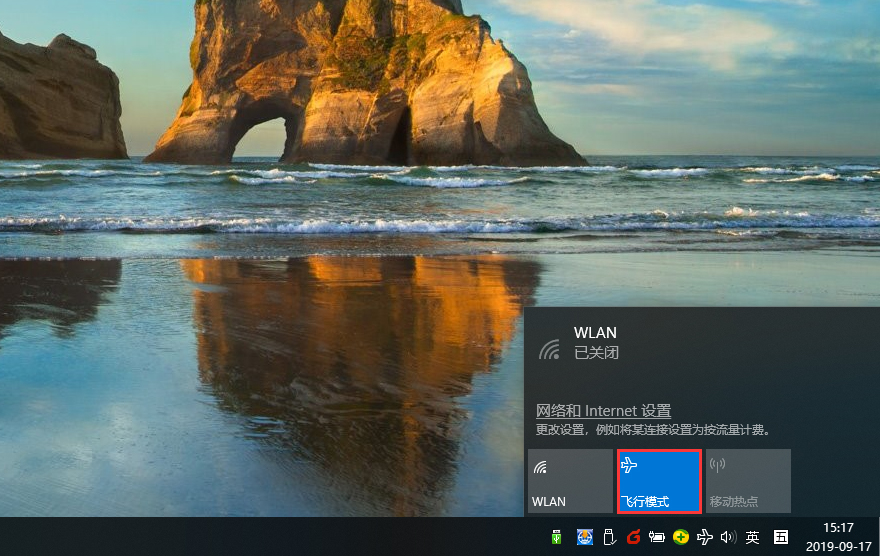The height and width of the screenshot is (556, 880).
Task: Toggle the 飞行模式 airplane mode tile
Action: 659,481
